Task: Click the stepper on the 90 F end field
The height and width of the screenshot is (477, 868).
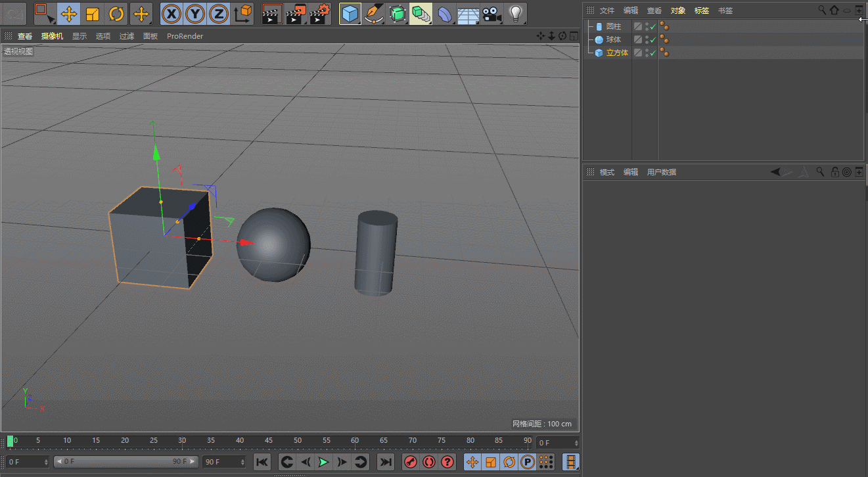Action: [241, 462]
